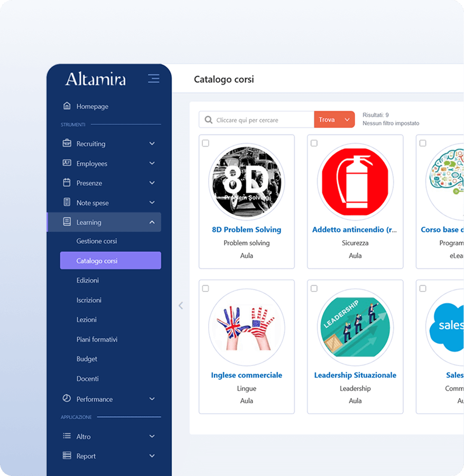The image size is (464, 476).
Task: Click the Employees ID card icon
Action: click(x=67, y=163)
